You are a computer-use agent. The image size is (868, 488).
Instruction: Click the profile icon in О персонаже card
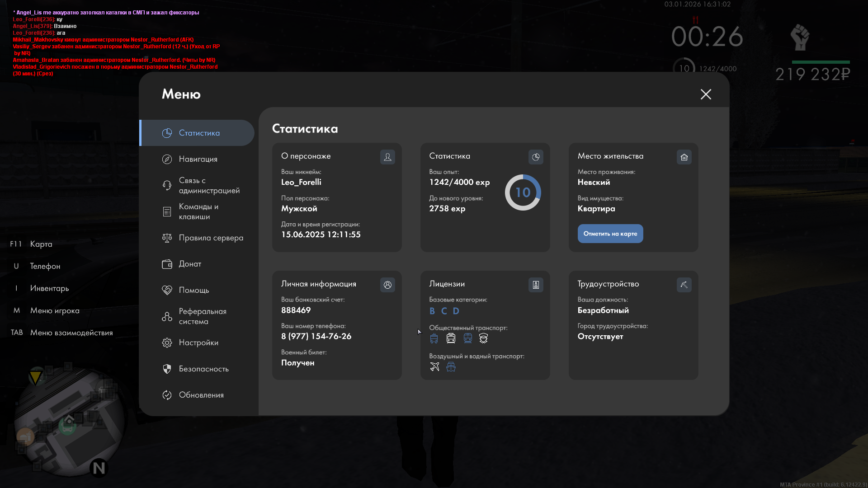click(x=387, y=157)
